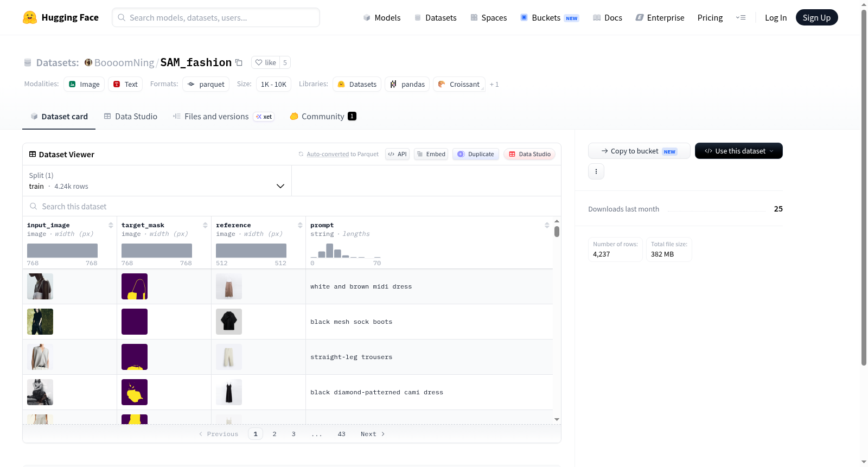Click reference thumbnail in trousers row
Screen dimensions: 868x467
(x=229, y=357)
